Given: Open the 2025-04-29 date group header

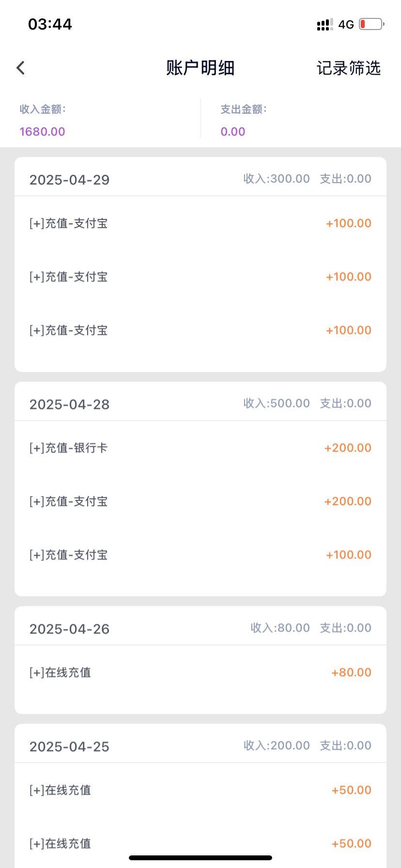Looking at the screenshot, I should point(69,180).
